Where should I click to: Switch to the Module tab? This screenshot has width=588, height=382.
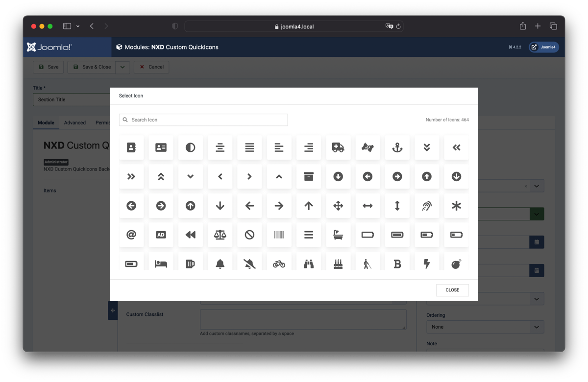coord(46,122)
